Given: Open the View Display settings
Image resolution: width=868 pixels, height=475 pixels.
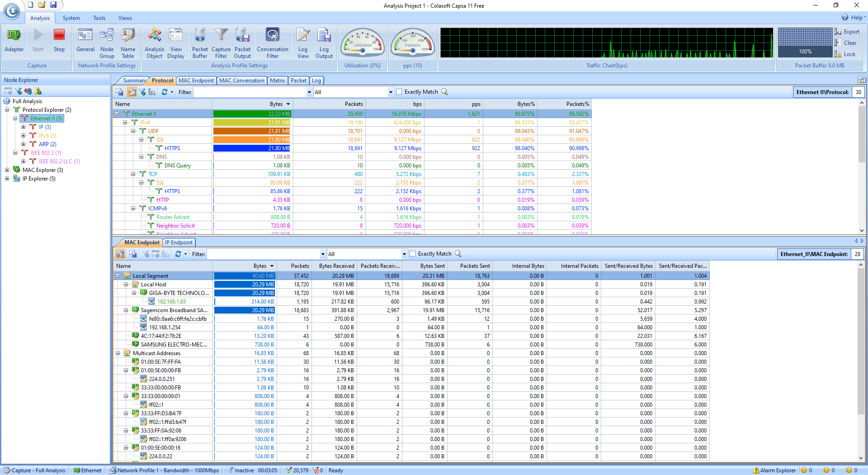Looking at the screenshot, I should (176, 43).
